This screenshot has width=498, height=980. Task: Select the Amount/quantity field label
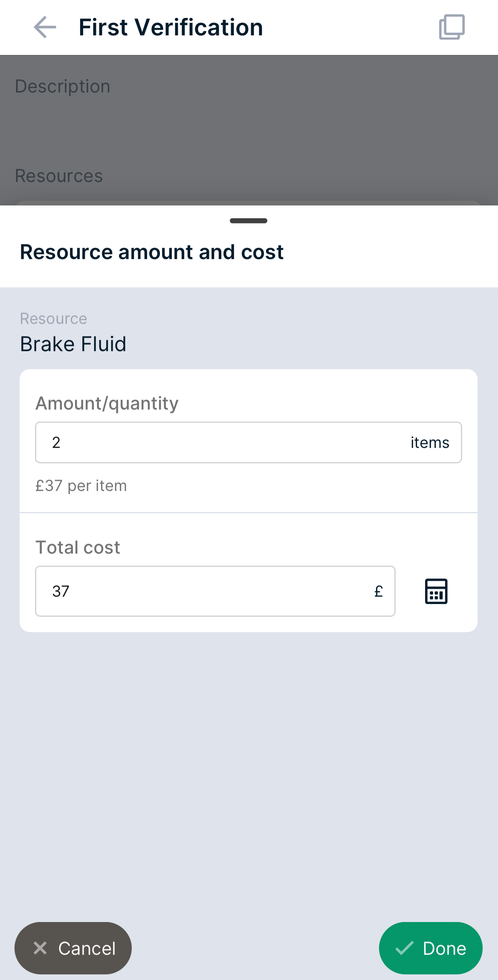tap(107, 403)
